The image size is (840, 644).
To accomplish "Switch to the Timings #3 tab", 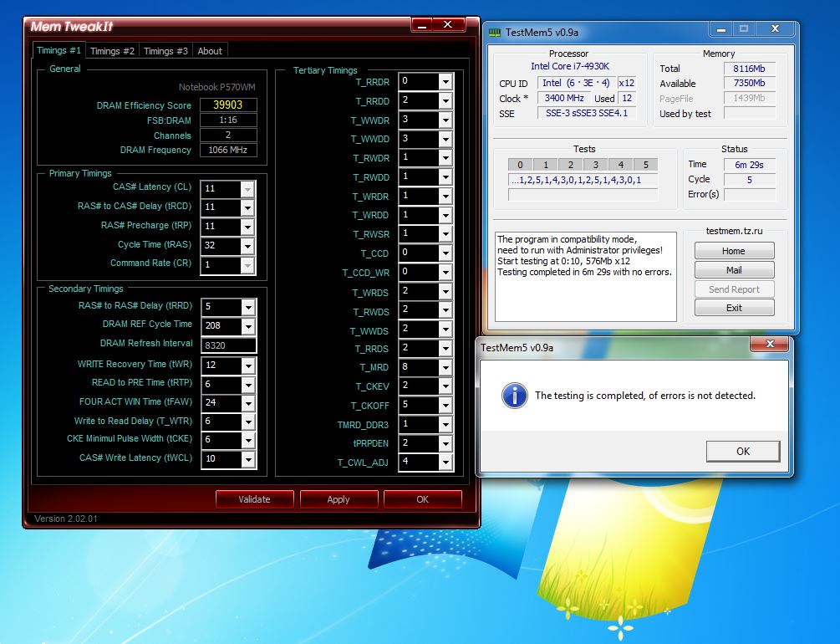I will coord(165,51).
